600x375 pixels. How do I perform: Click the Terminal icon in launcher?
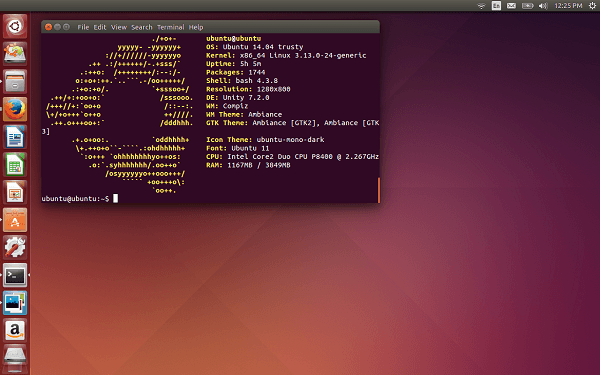coord(15,275)
